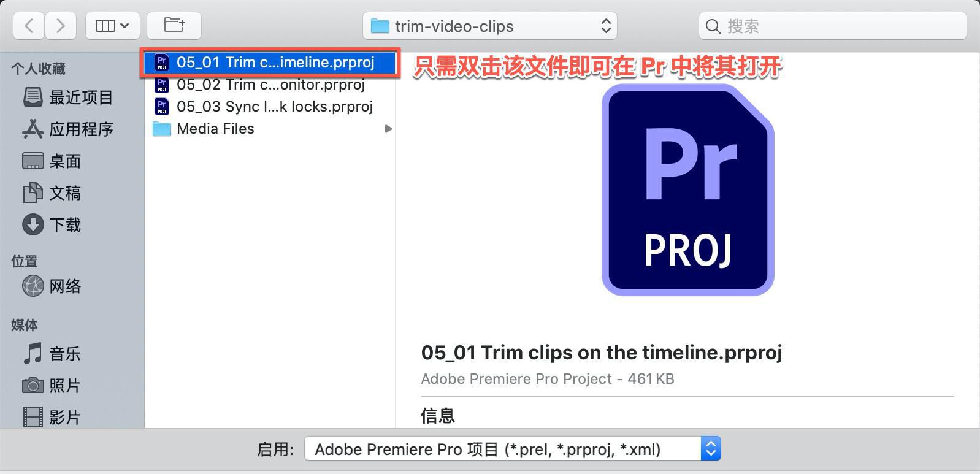Select the 05_02 Trim c...onitor.prproj file
Viewport: 980px width, 474px height.
tap(270, 85)
